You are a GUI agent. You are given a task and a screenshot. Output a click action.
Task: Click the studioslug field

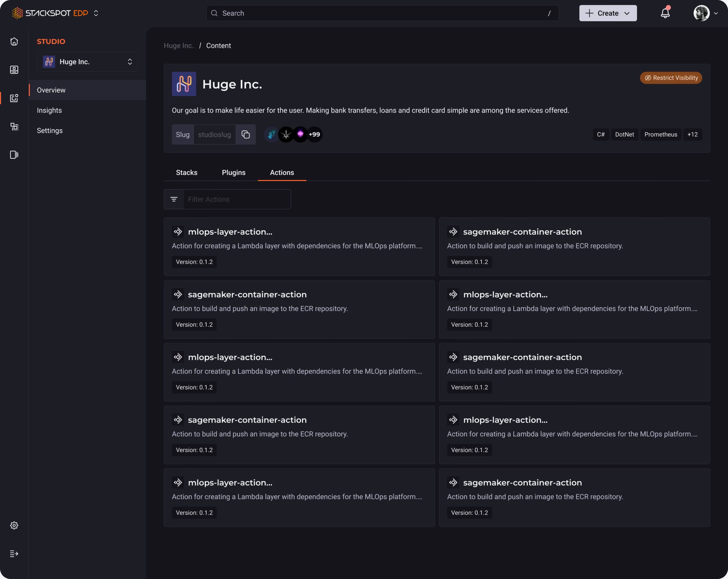215,135
